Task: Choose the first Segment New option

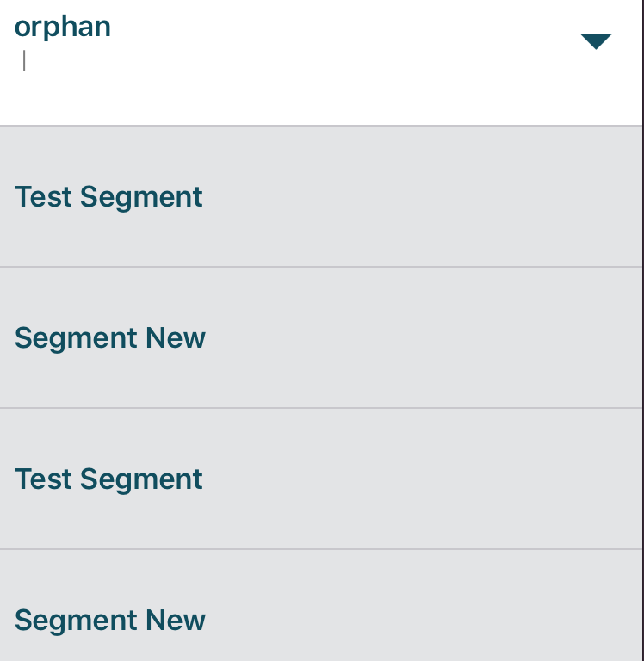Action: tap(110, 338)
